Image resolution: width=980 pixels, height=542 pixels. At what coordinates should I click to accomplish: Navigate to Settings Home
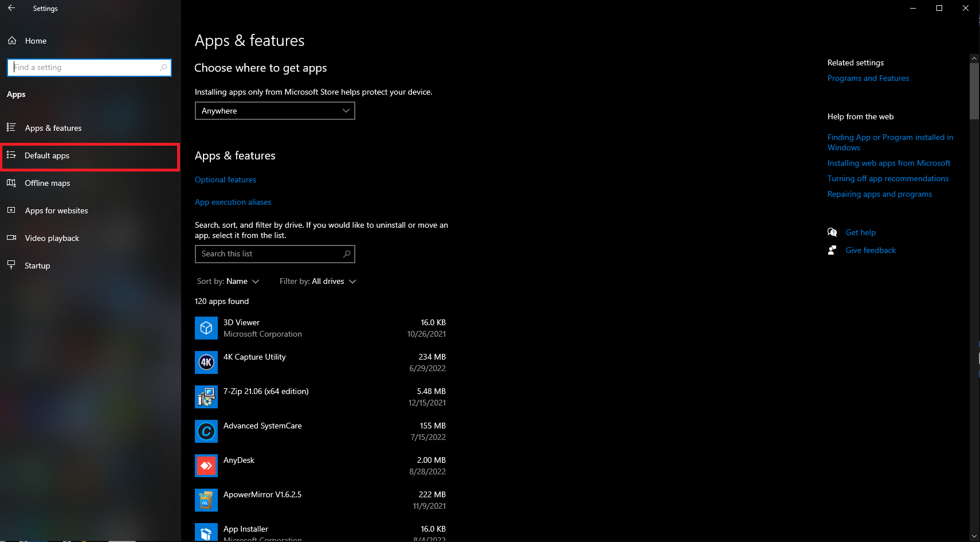(x=36, y=40)
